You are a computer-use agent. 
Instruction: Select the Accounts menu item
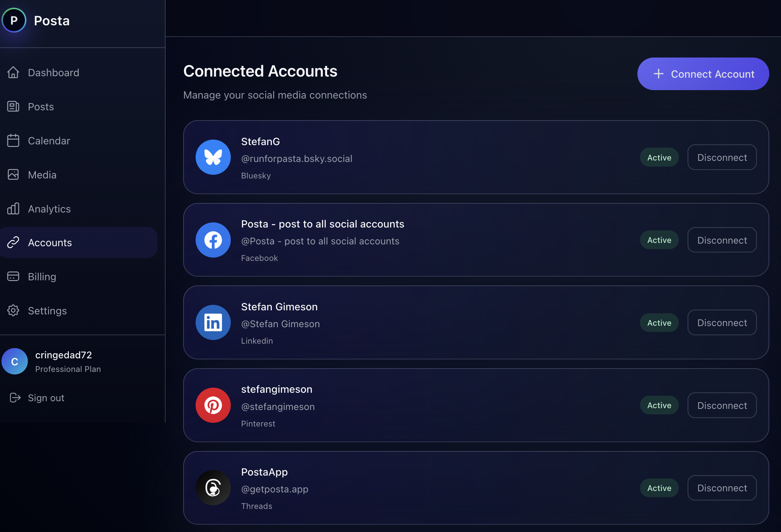(x=79, y=243)
